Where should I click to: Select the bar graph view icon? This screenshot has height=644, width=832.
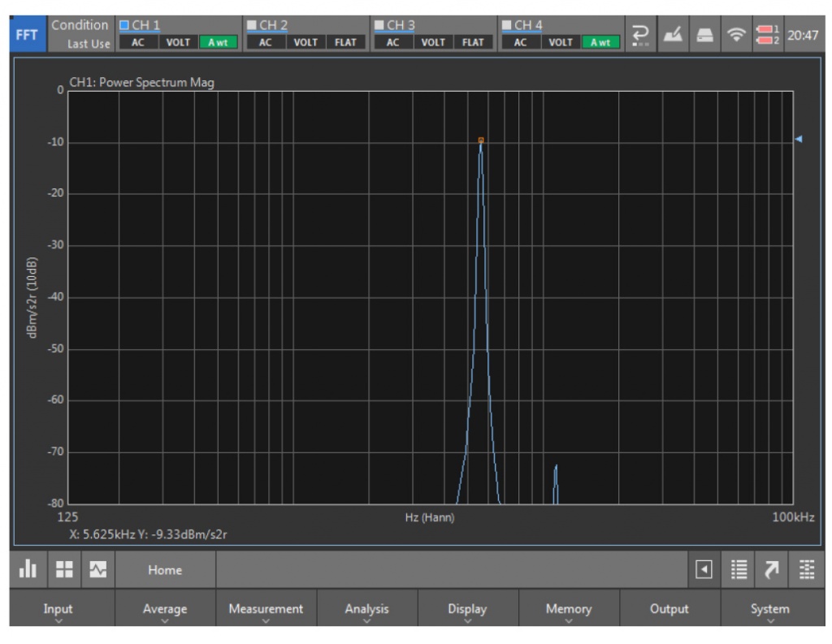tap(28, 570)
